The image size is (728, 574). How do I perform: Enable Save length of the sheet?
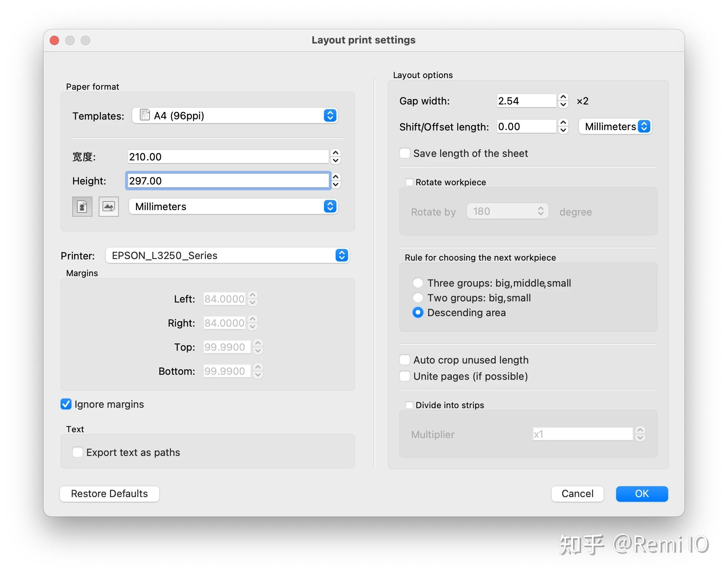405,153
